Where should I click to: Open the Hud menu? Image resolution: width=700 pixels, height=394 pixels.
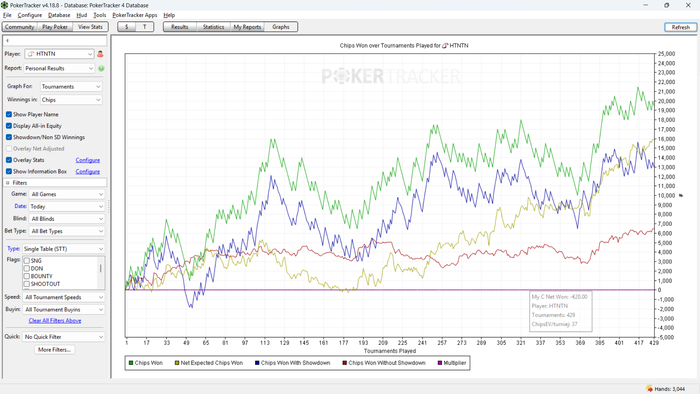(x=81, y=15)
